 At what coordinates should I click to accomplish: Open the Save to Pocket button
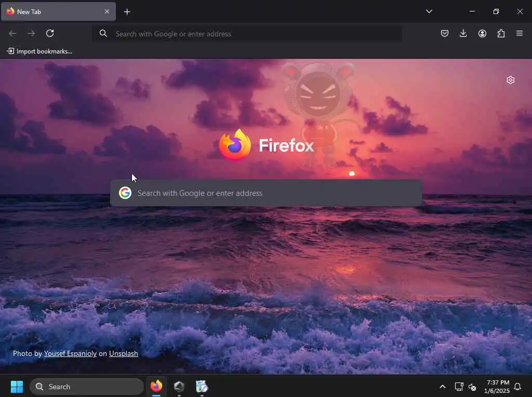(445, 33)
